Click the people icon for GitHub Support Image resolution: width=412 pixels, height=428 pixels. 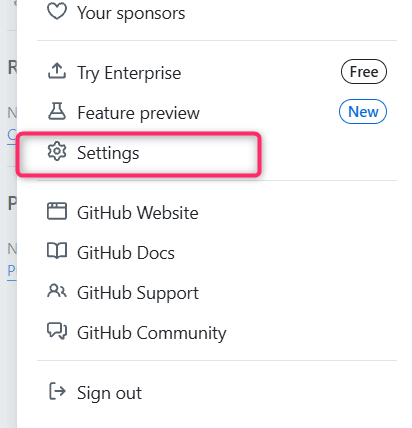[57, 291]
